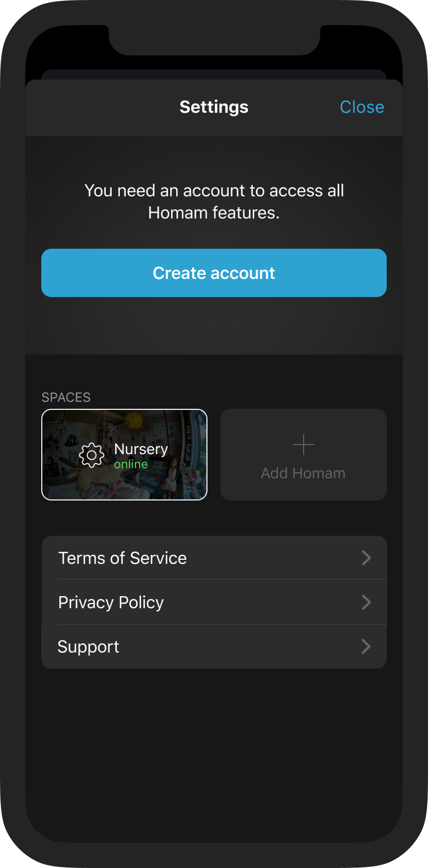428x868 pixels.
Task: Select the chevron next to Terms of Service
Action: (367, 558)
